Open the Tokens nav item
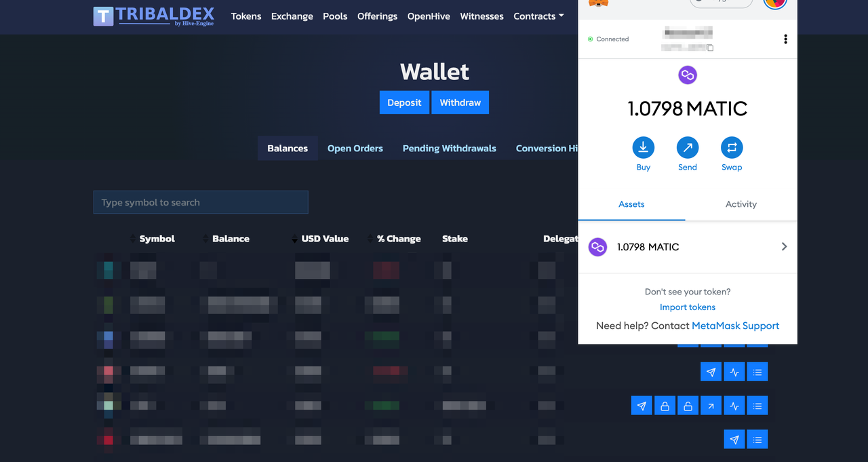The width and height of the screenshot is (868, 462). 246,16
